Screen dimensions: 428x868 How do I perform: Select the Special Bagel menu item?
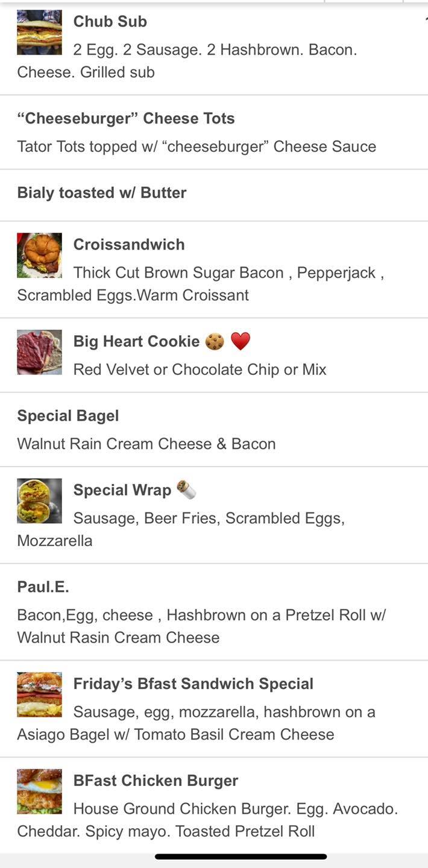68,416
